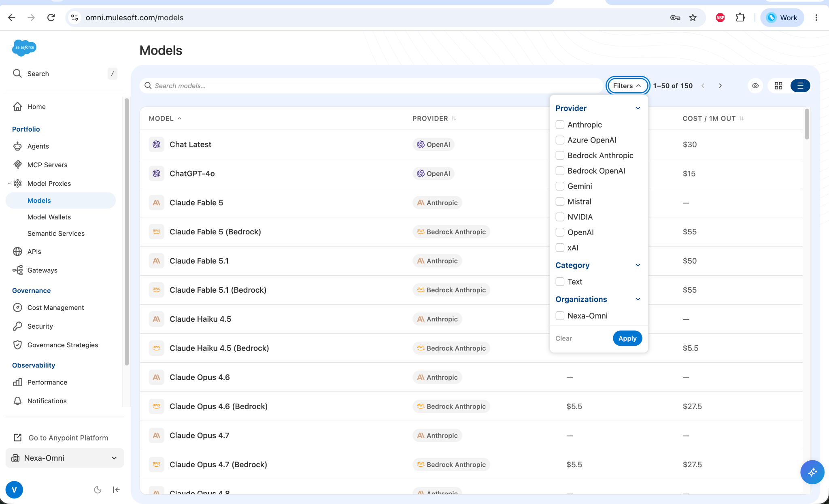Go to next page of models
Screen dimensions: 829x504
pyautogui.click(x=720, y=86)
